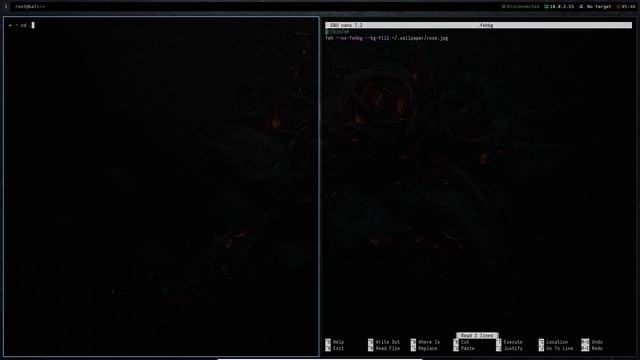Image resolution: width=640 pixels, height=360 pixels.
Task: Click the Where Is shortcut in nano
Action: click(x=425, y=342)
